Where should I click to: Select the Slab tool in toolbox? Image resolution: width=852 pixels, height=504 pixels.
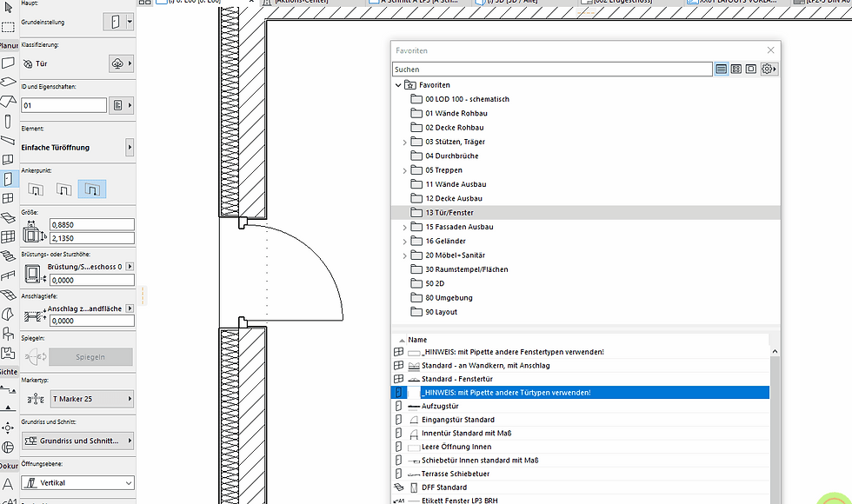tap(8, 82)
